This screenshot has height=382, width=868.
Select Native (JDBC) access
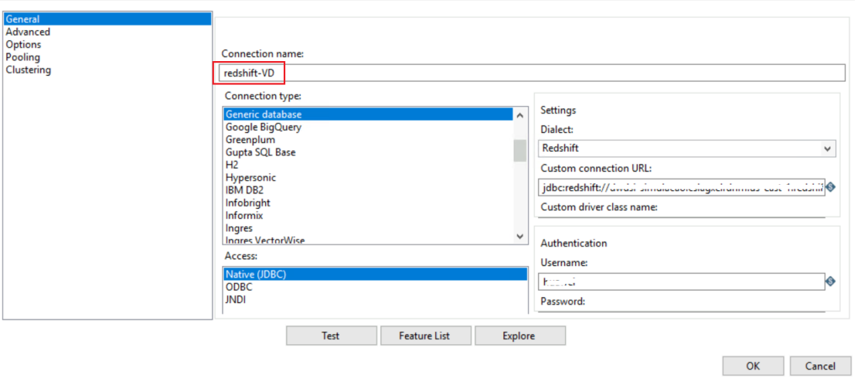[376, 274]
